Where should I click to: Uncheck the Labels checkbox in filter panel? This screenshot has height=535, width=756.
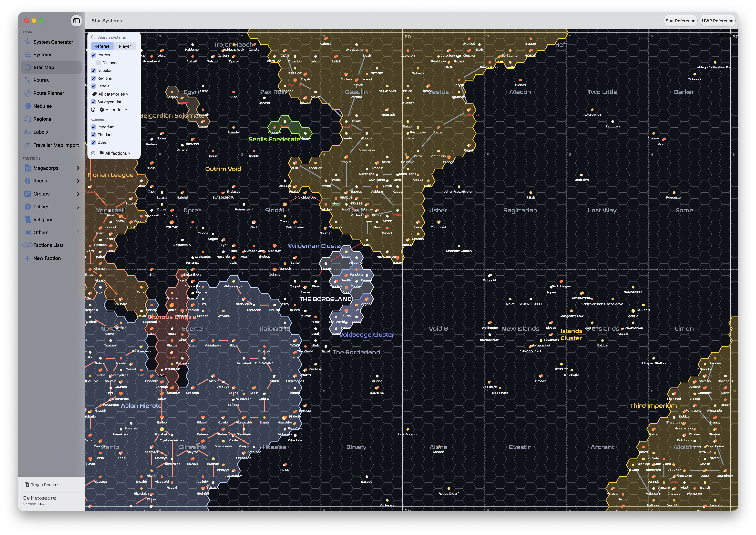[93, 86]
